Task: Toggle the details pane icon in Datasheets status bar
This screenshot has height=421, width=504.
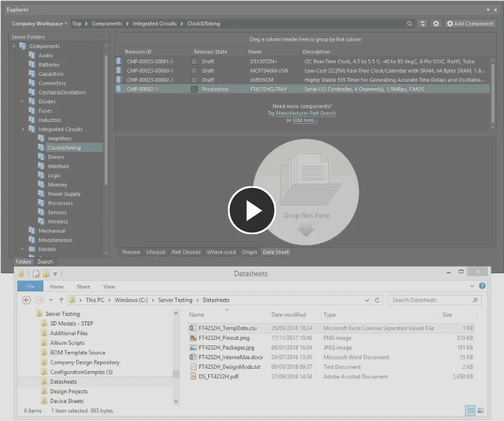Action: pyautogui.click(x=470, y=411)
